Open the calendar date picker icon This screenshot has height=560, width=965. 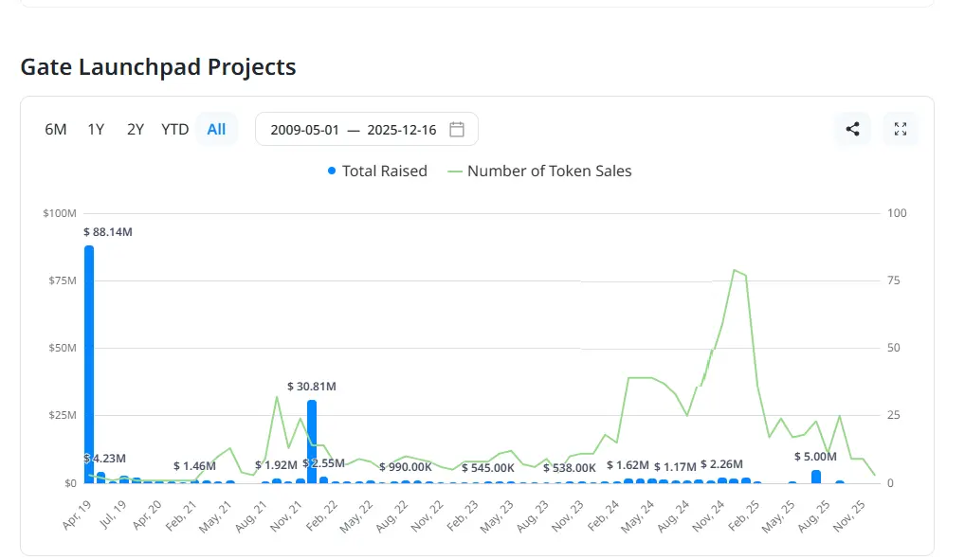[457, 130]
